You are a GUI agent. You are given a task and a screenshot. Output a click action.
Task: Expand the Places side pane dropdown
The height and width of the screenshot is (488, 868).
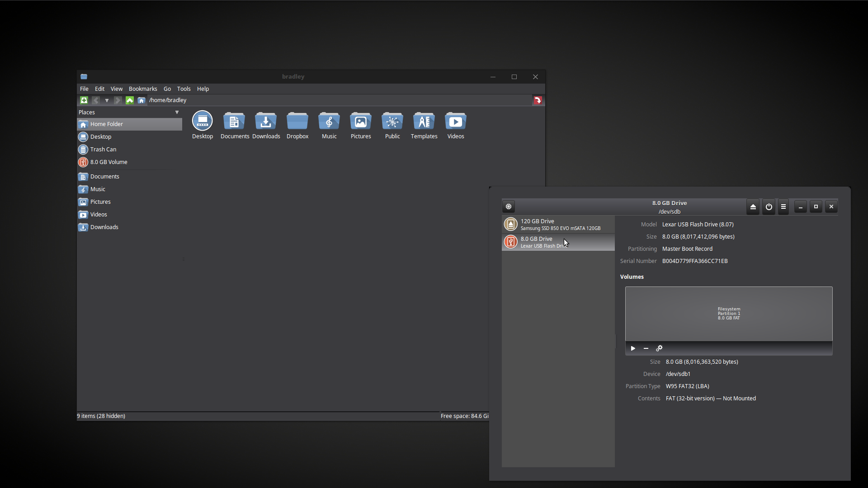[x=177, y=113]
